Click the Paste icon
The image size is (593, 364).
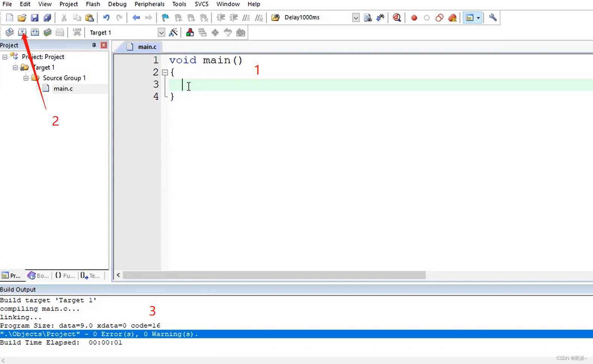pyautogui.click(x=89, y=18)
